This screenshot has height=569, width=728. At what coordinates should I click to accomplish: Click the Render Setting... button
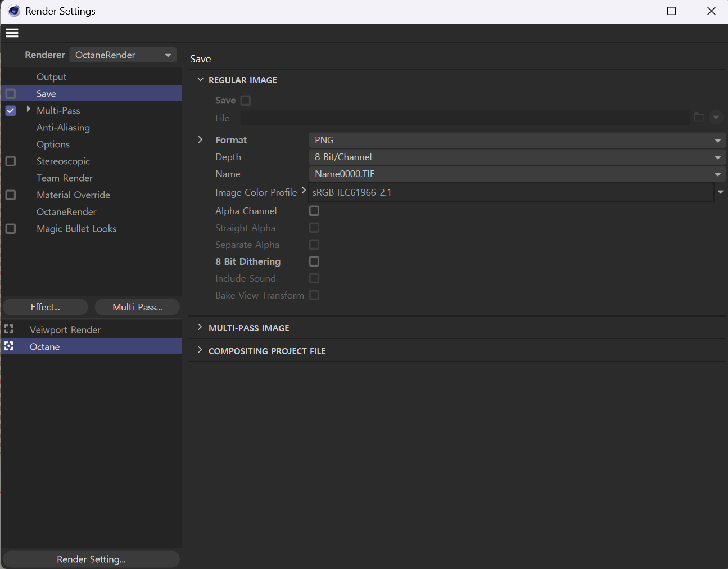click(91, 559)
